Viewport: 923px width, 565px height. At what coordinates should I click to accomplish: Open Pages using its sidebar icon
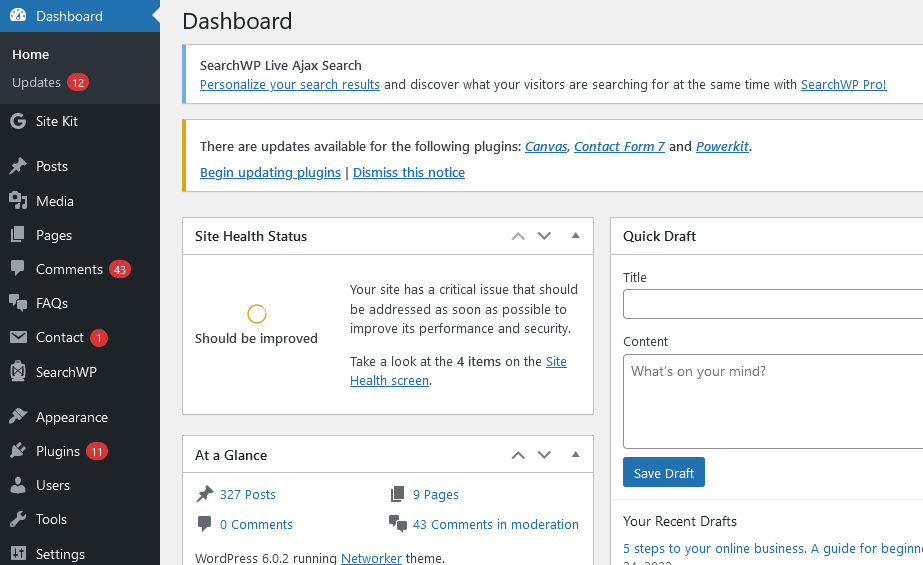[x=18, y=235]
